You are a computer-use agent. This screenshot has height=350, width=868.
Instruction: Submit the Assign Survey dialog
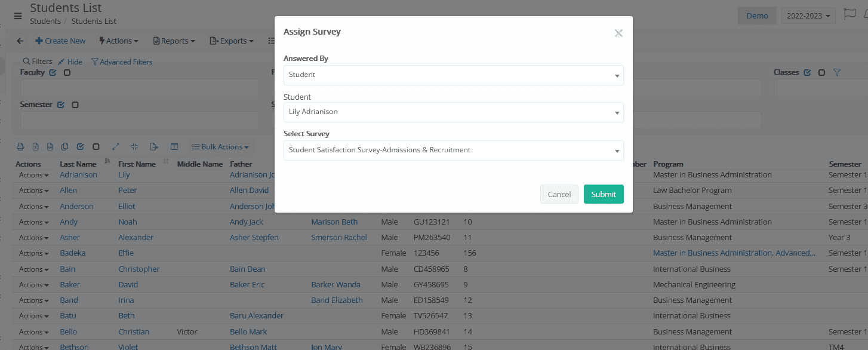tap(604, 194)
